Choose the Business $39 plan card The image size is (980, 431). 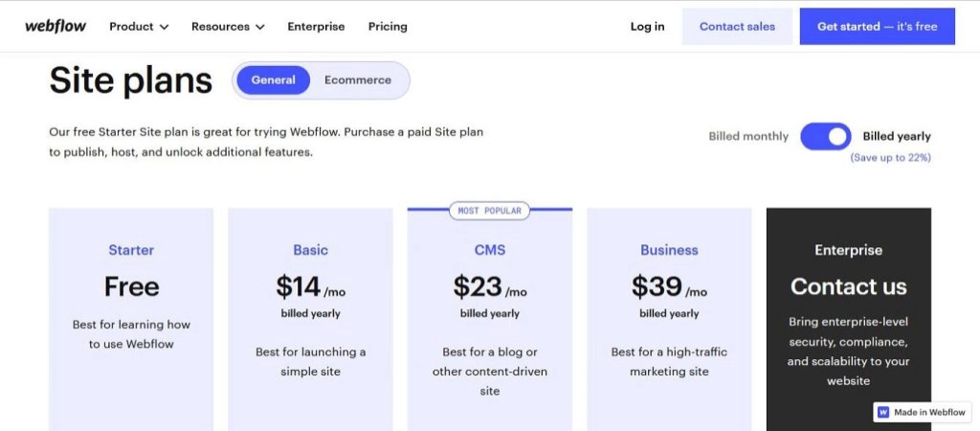[x=669, y=319]
